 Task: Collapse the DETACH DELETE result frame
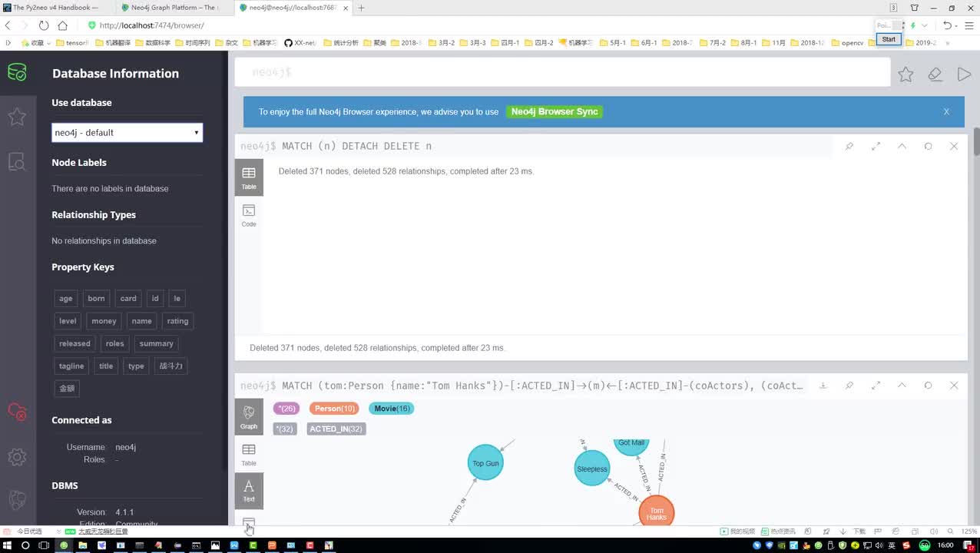(x=902, y=146)
